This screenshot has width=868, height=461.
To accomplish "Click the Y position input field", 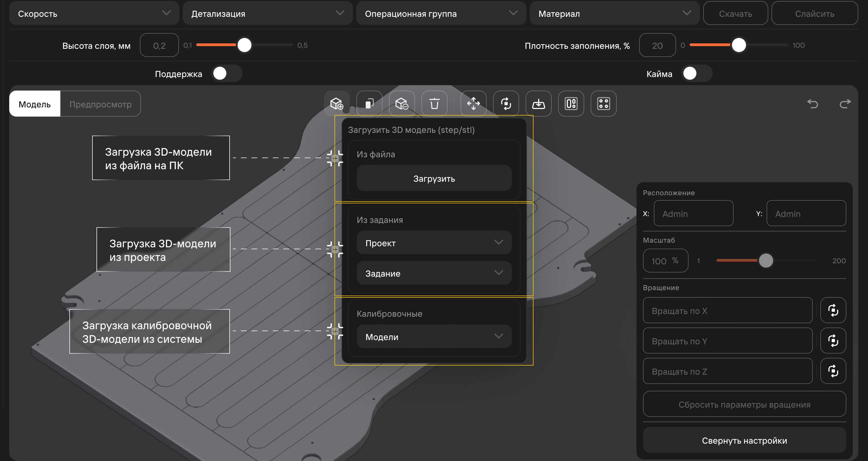I will click(x=806, y=213).
